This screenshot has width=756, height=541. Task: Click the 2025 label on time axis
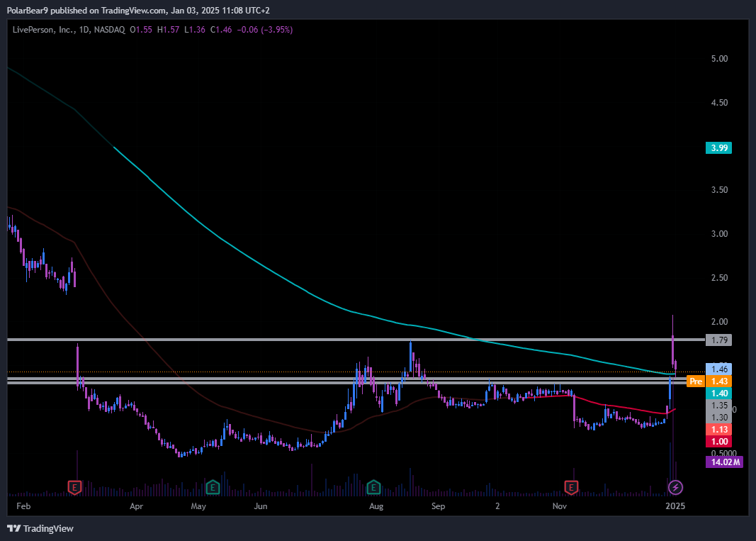coord(676,507)
